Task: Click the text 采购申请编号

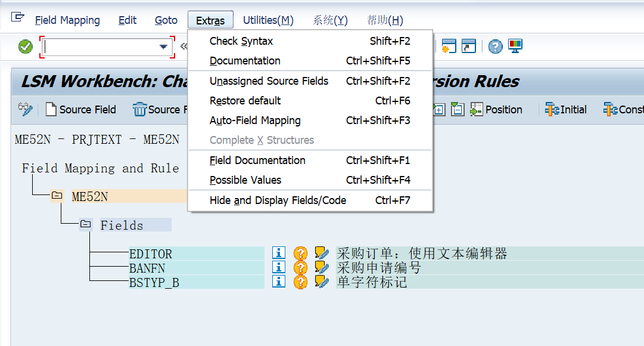Action: click(x=379, y=268)
